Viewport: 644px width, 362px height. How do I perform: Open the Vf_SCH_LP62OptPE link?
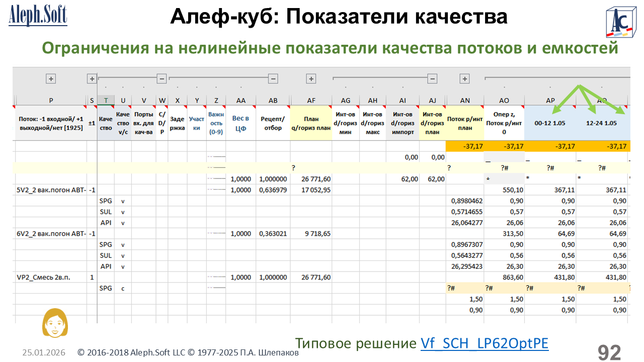[484, 343]
